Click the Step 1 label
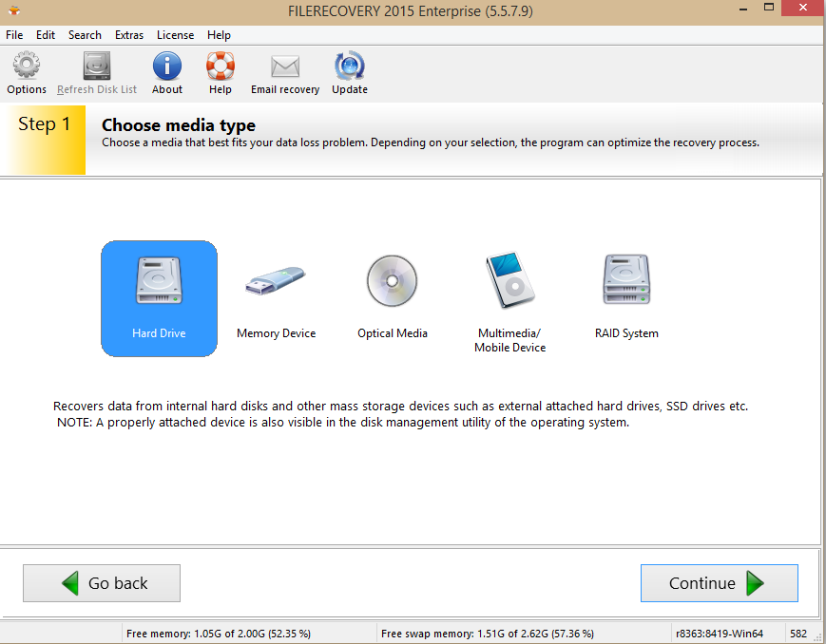 [44, 123]
